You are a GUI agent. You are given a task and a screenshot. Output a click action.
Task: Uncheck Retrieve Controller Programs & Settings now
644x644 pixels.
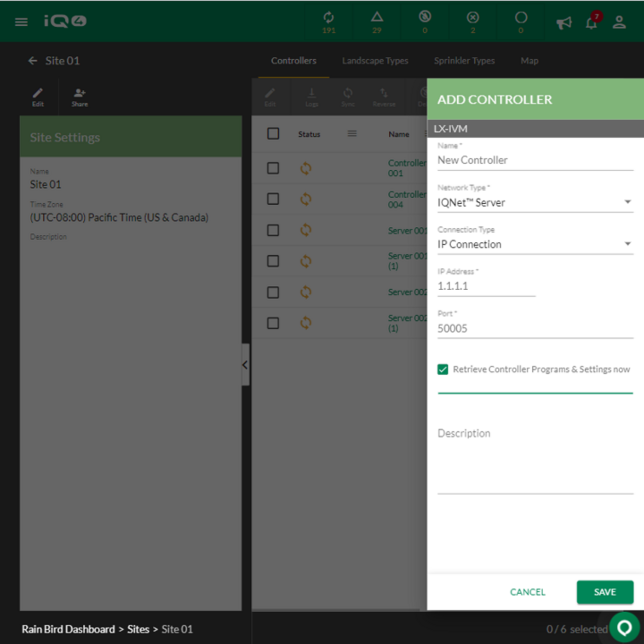[x=443, y=369]
